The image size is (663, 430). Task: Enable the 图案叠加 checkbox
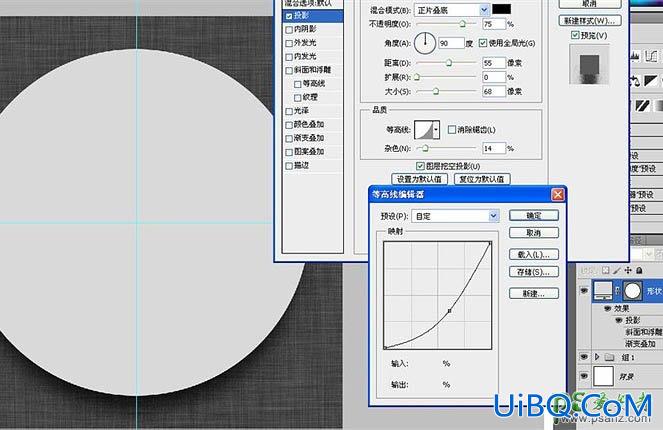(289, 152)
